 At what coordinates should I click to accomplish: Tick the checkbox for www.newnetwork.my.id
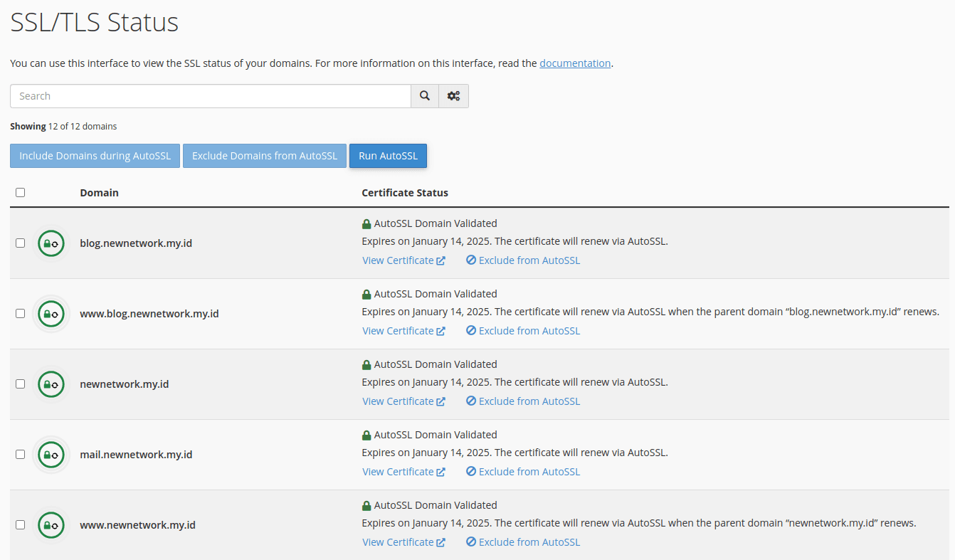pos(20,525)
